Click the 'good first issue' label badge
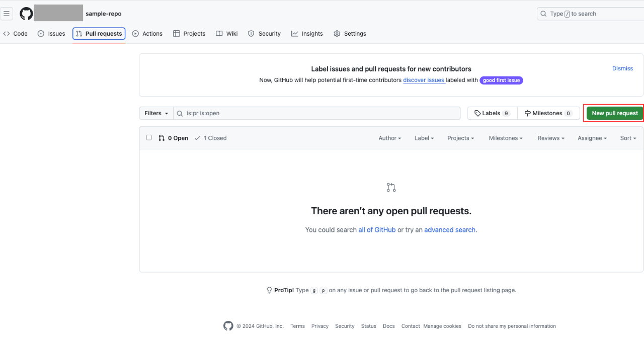This screenshot has width=644, height=337. [x=501, y=80]
